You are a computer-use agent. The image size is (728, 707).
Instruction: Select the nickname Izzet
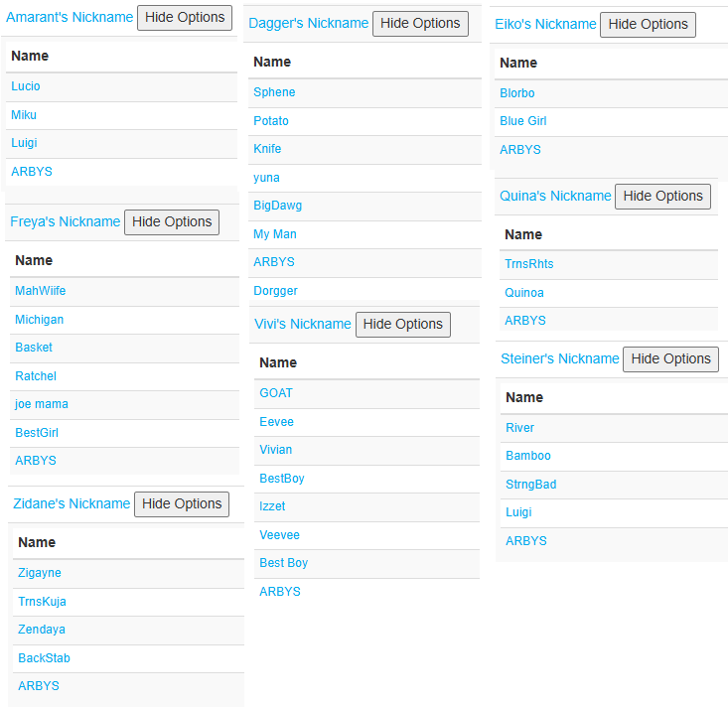[272, 506]
